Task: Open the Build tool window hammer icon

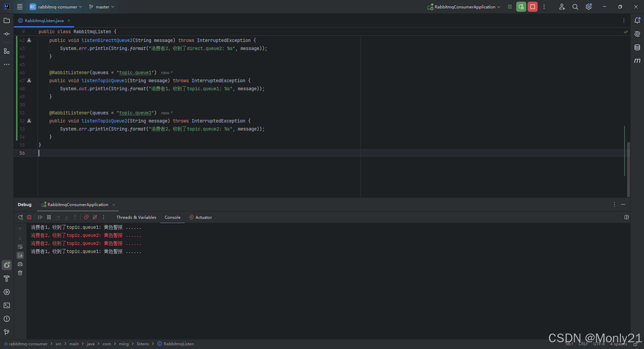Action: pyautogui.click(x=7, y=279)
